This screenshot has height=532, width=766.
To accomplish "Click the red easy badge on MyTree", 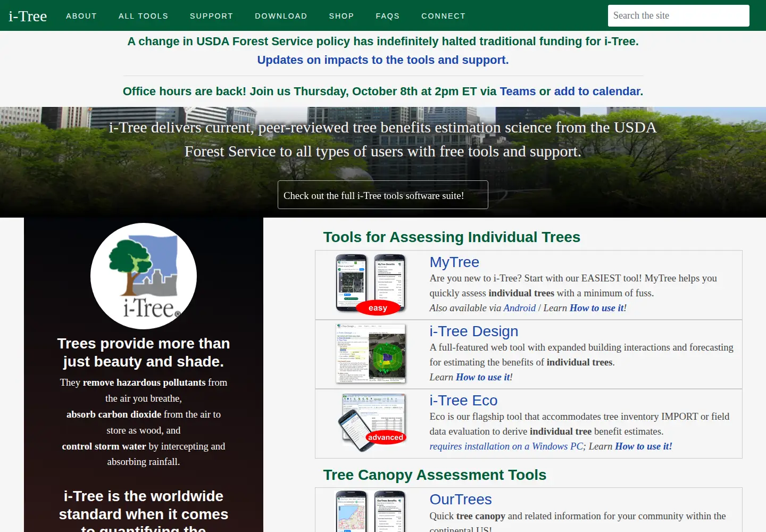I will point(378,308).
